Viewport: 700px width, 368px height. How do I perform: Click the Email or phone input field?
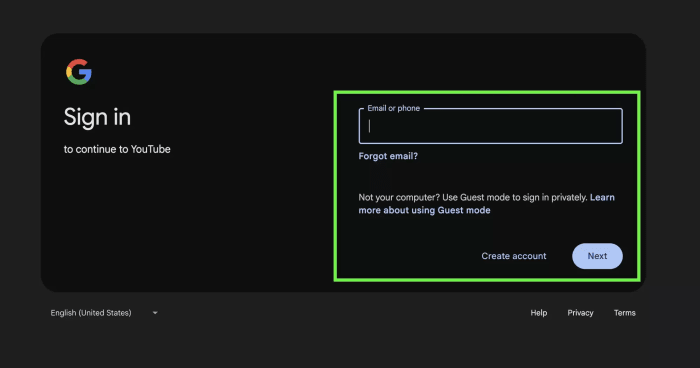490,126
